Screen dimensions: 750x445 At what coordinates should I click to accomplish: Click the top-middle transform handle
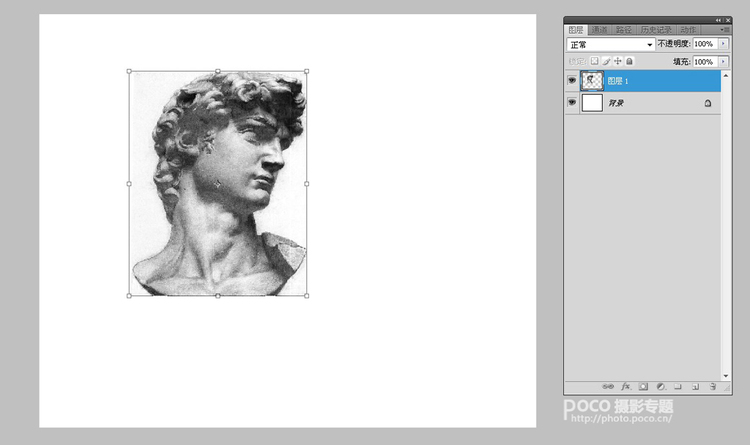(x=218, y=71)
